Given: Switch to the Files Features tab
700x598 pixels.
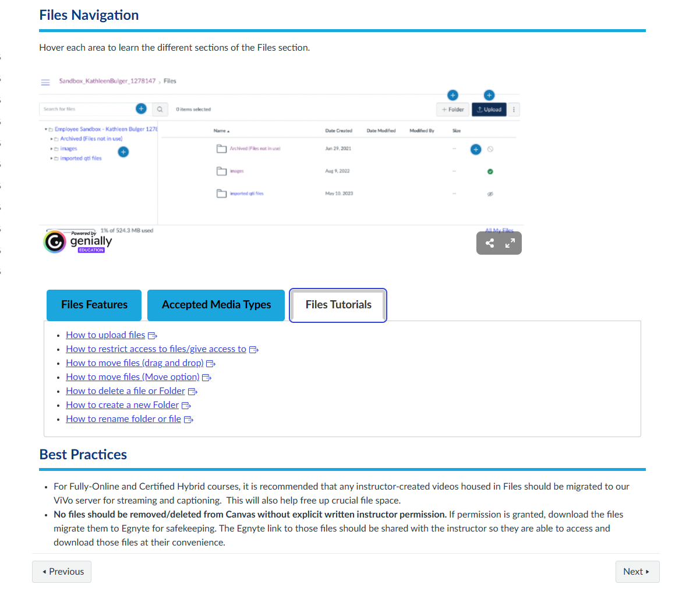Looking at the screenshot, I should (x=94, y=305).
